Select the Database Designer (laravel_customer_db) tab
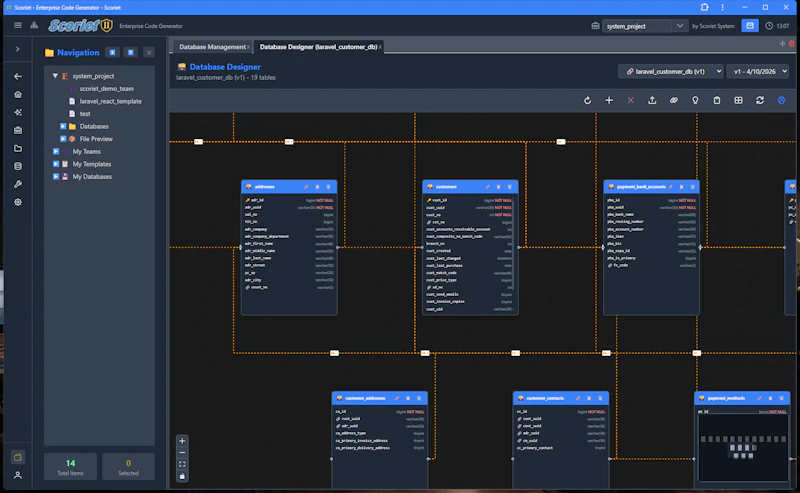This screenshot has width=800, height=493. pos(318,47)
